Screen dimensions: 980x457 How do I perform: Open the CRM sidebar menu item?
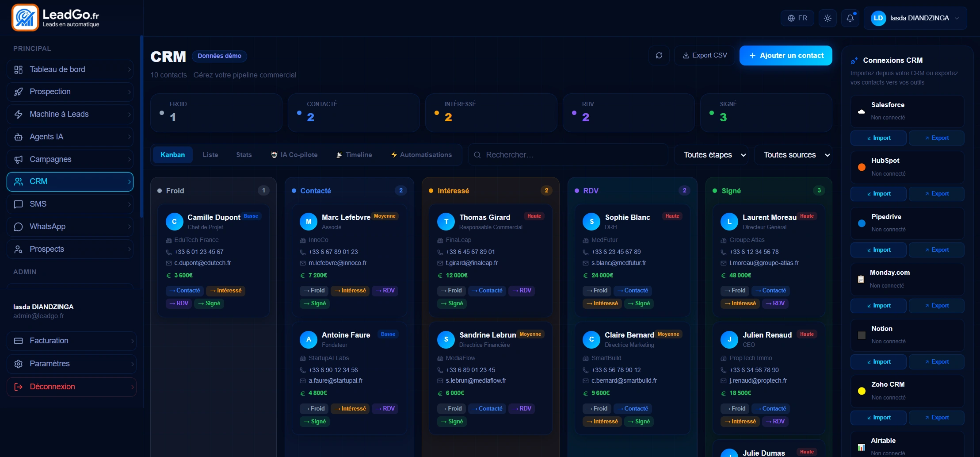70,182
